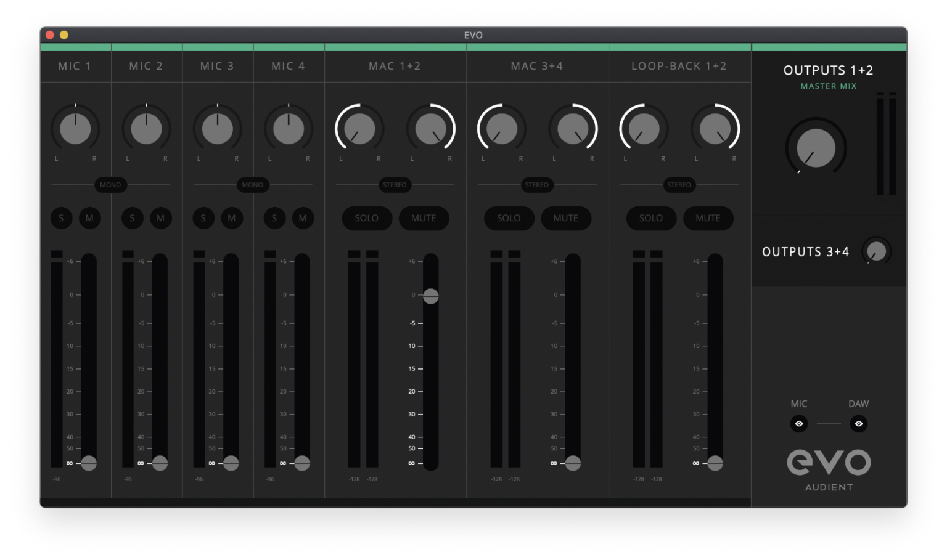The width and height of the screenshot is (947, 560).
Task: Click the MAC 3+4 right pan knob
Action: click(x=573, y=129)
